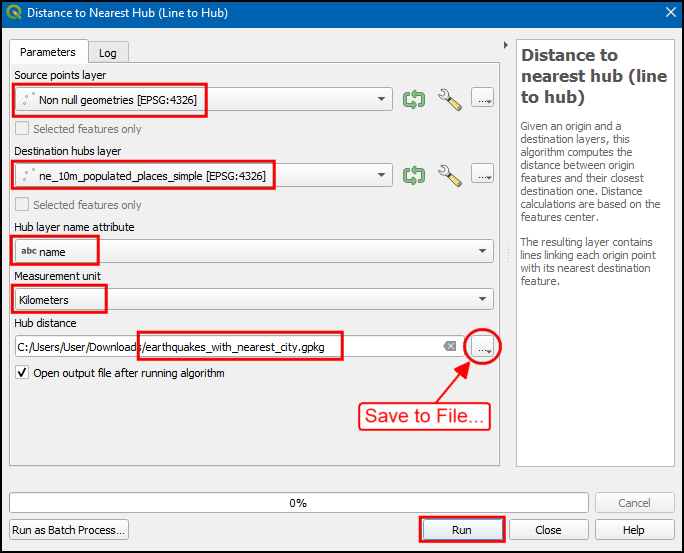Browse for Source points layer with ellipsis button

click(483, 99)
